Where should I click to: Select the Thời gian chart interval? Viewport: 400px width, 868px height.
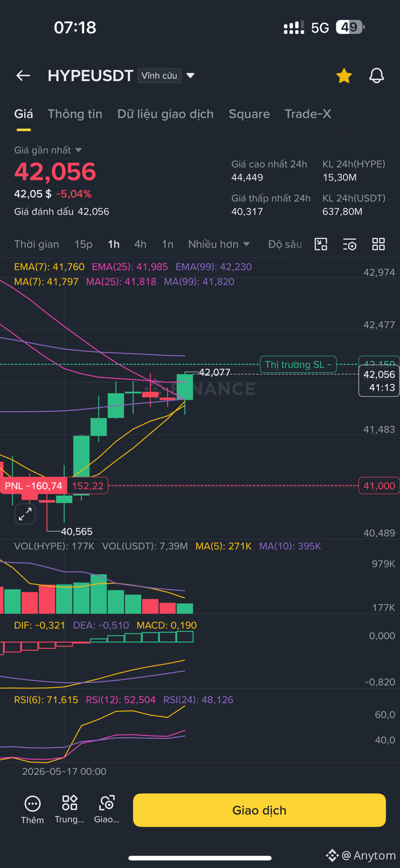(37, 244)
